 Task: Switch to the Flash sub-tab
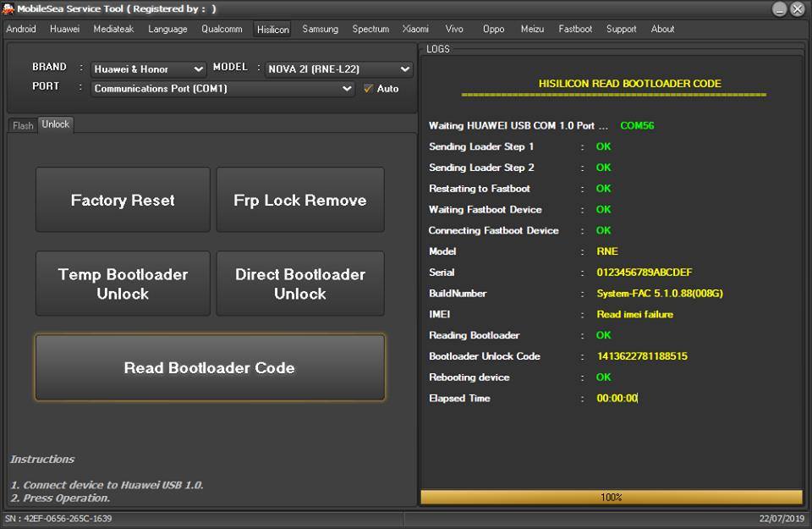tap(23, 125)
